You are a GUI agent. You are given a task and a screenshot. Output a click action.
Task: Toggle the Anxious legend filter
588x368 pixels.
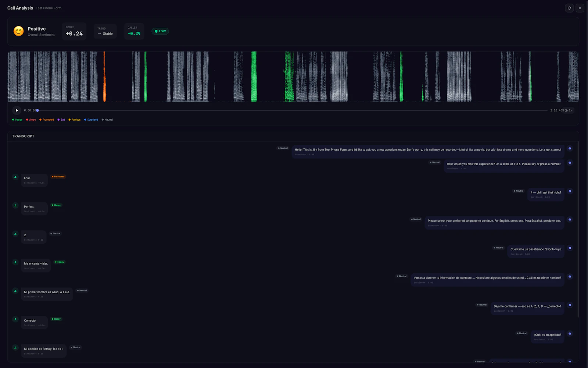(74, 120)
